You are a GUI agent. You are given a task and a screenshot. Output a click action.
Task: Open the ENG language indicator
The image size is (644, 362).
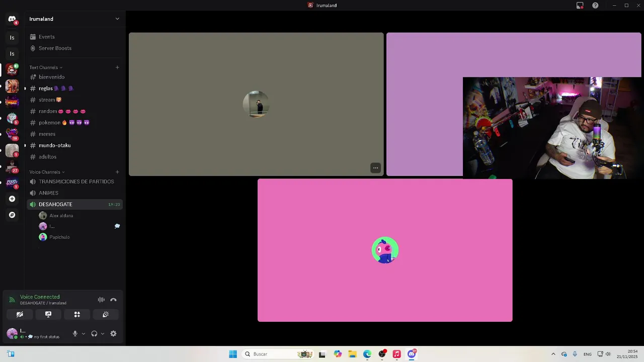588,354
